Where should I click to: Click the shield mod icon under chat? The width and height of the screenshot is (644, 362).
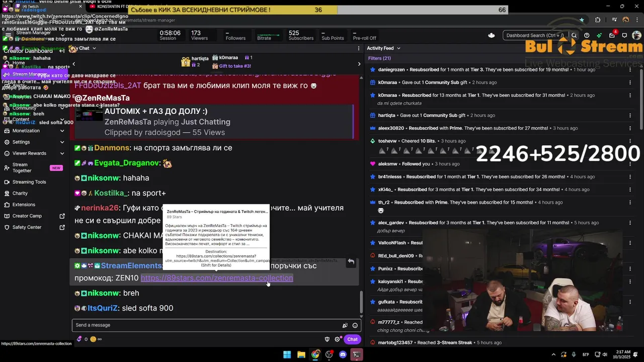tap(327, 339)
